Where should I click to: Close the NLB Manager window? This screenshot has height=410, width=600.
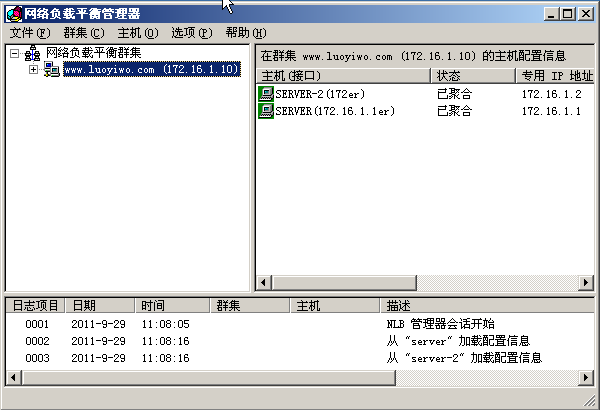(x=586, y=14)
